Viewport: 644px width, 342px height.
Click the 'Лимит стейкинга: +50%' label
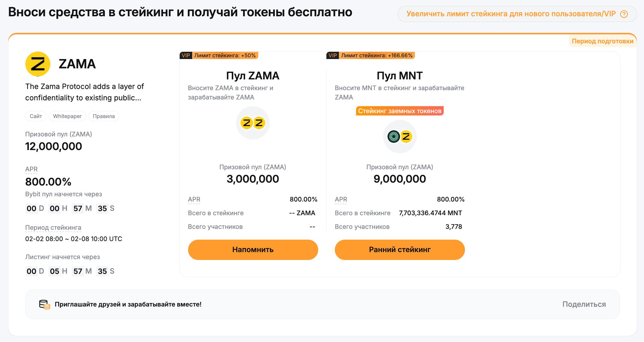click(x=225, y=55)
